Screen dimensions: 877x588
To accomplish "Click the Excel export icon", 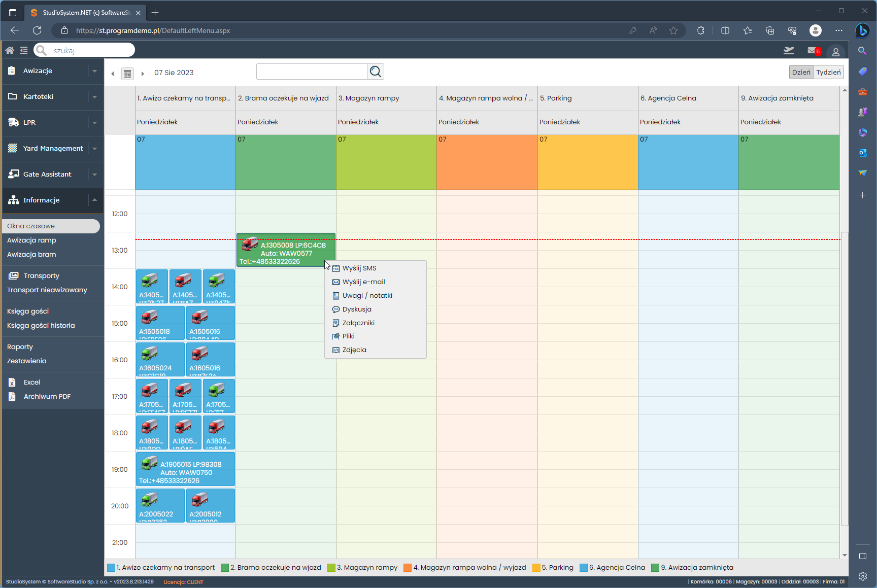I will (x=12, y=383).
